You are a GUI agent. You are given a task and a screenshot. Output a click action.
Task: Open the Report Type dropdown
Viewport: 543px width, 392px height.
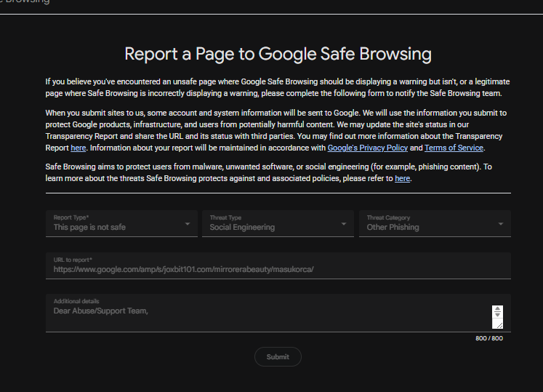tap(121, 223)
